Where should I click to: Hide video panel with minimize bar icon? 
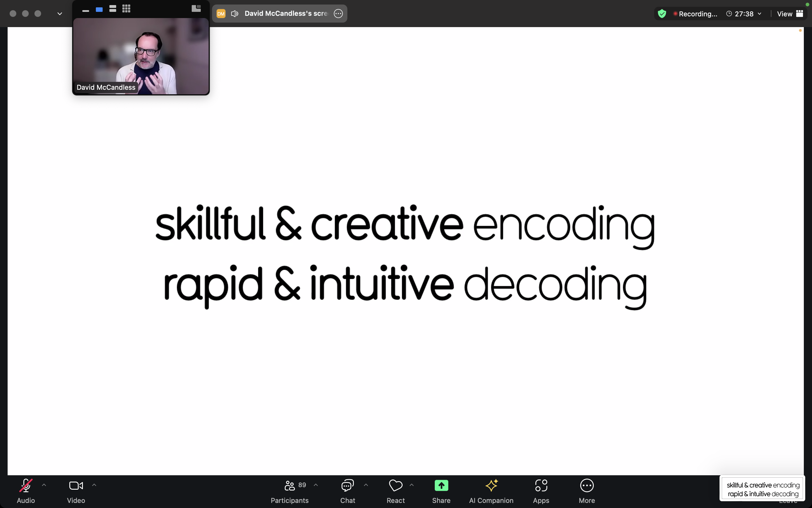click(85, 11)
